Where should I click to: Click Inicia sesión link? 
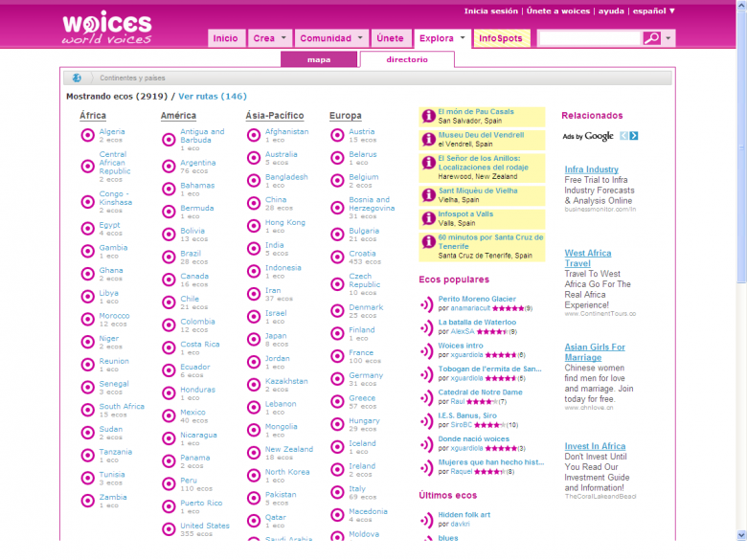tap(490, 11)
